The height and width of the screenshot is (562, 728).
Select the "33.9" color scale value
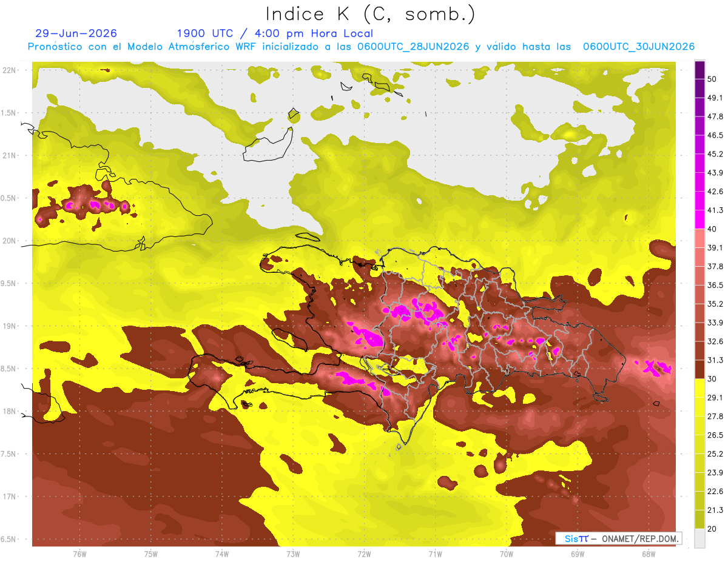[x=715, y=323]
